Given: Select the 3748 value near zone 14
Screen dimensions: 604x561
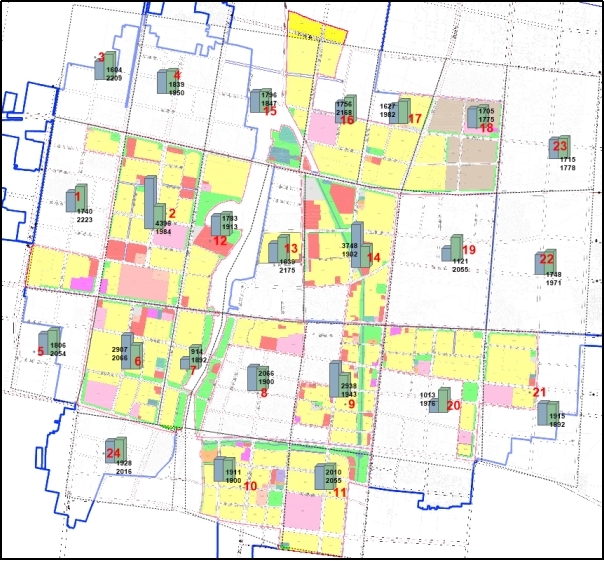Looking at the screenshot, I should [350, 245].
